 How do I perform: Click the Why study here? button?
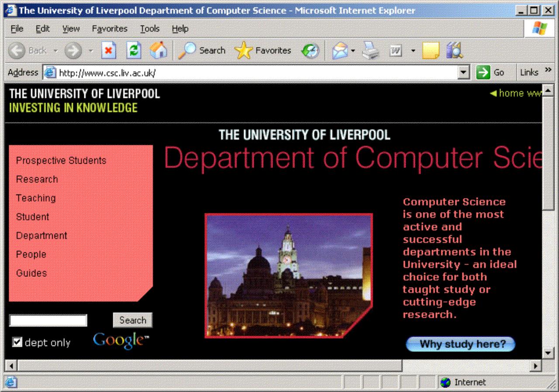[x=460, y=344]
